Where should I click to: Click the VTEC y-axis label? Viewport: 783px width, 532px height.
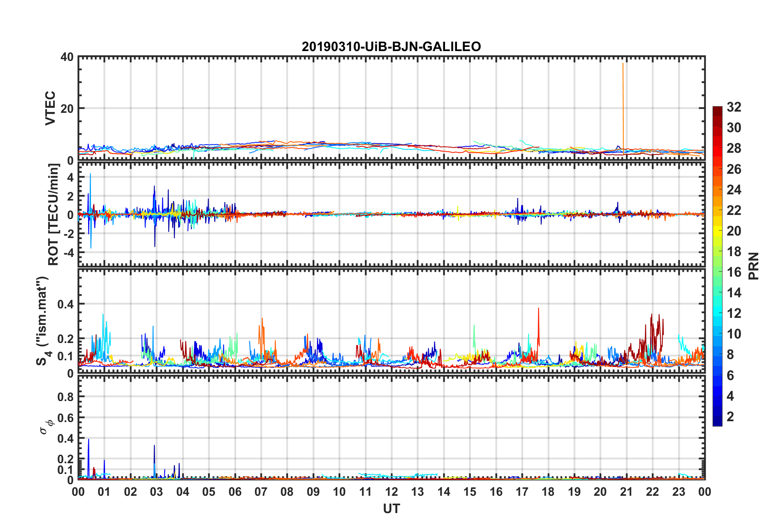tap(50, 108)
